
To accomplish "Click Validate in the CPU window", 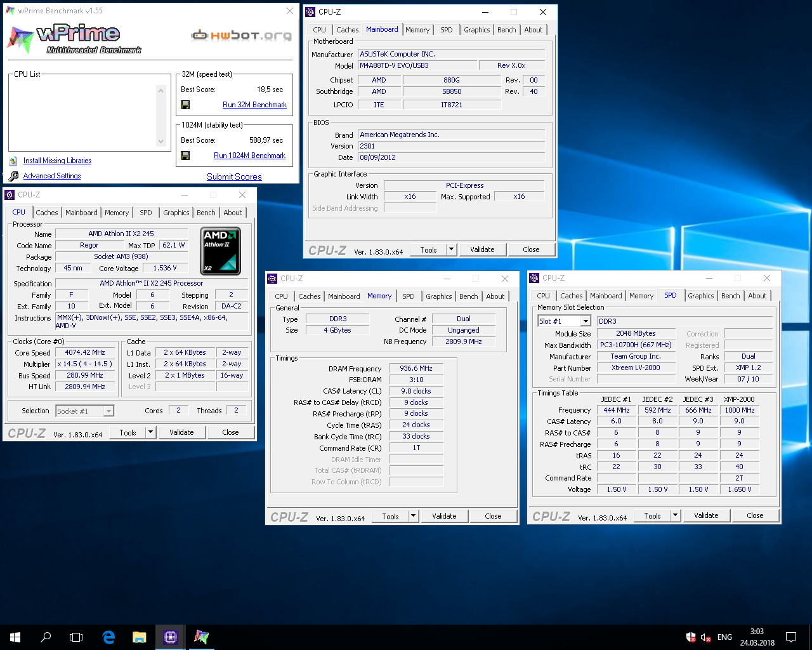I will (x=181, y=432).
